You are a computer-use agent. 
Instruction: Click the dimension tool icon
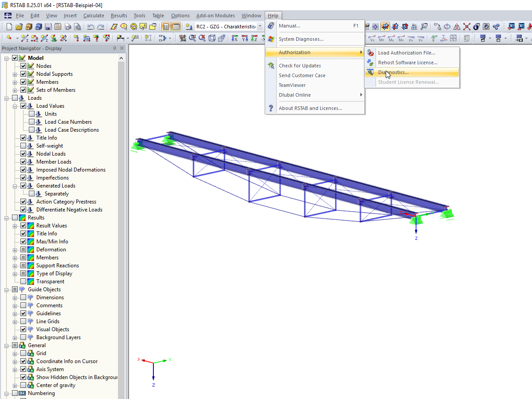120,38
